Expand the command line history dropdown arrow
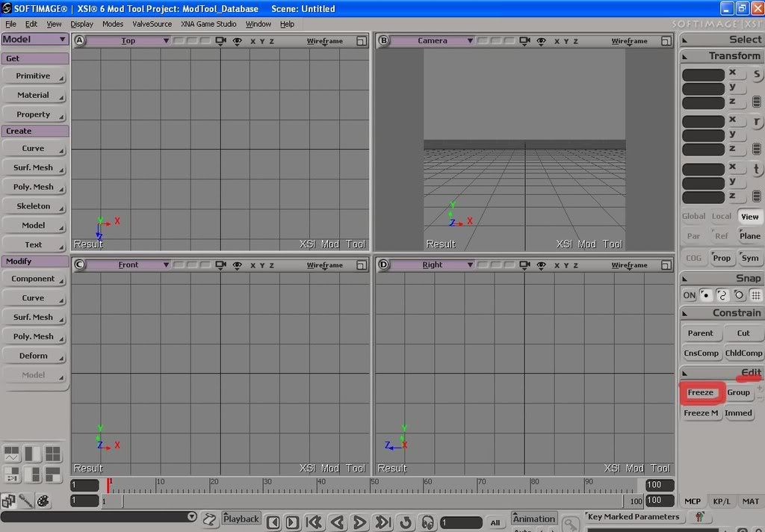Image resolution: width=765 pixels, height=532 pixels. [192, 516]
